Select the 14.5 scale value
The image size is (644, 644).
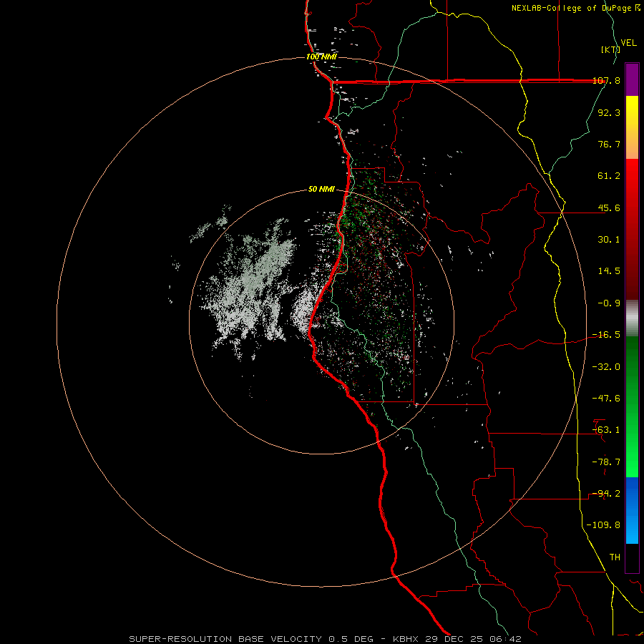[609, 271]
